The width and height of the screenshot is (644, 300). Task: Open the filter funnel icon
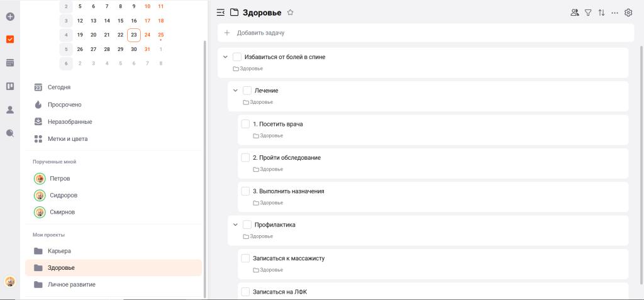(x=588, y=12)
